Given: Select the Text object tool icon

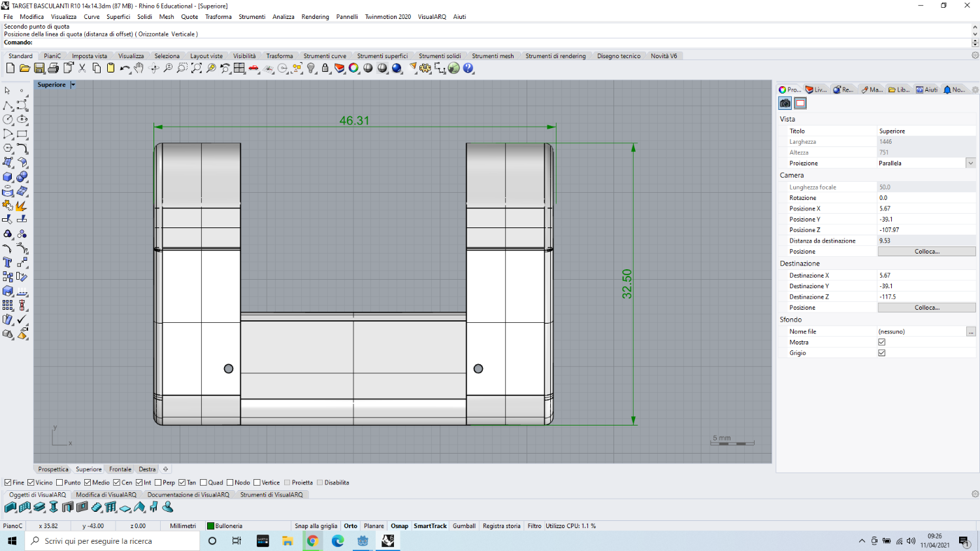Looking at the screenshot, I should 8,262.
